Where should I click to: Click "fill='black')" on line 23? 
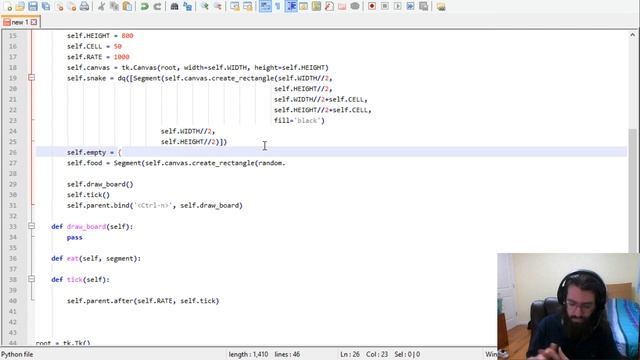(299, 120)
